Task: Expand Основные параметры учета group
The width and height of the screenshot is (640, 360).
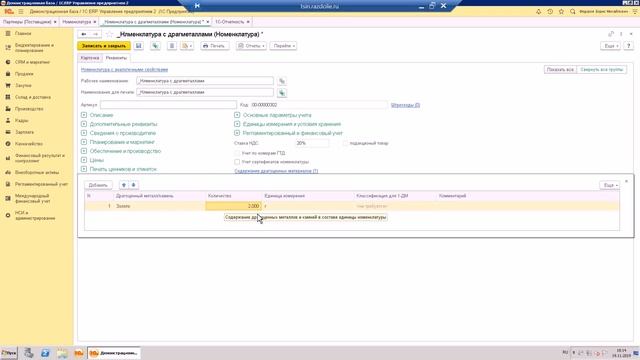Action: click(x=237, y=115)
